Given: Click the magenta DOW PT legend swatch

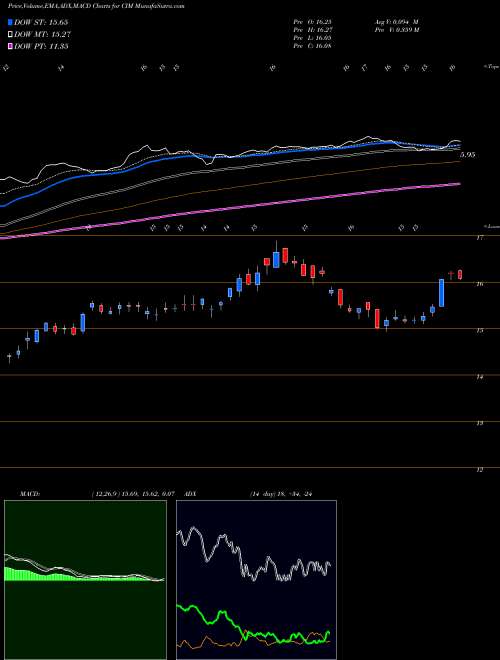Looking at the screenshot, I should [x=11, y=46].
